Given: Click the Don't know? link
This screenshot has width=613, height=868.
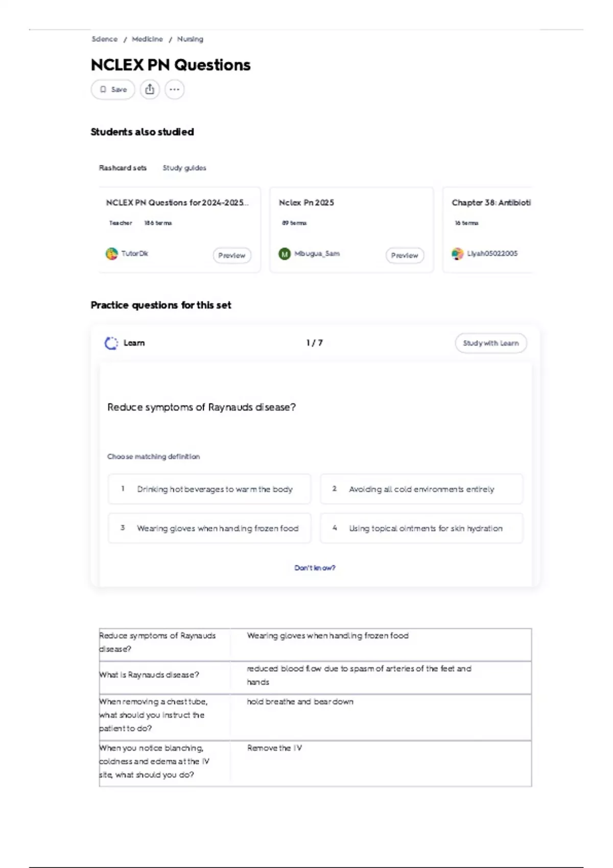Looking at the screenshot, I should (x=315, y=568).
